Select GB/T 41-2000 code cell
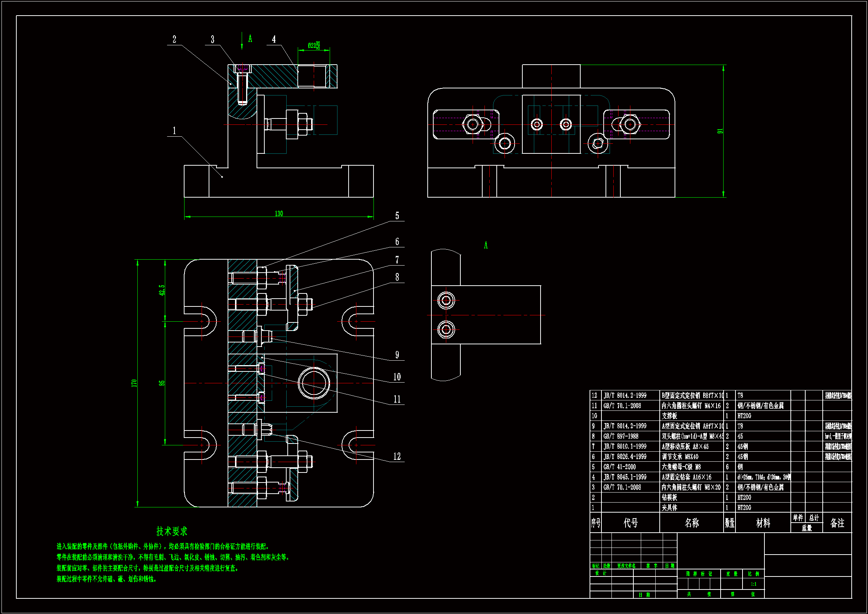Viewport: 868px width, 614px height. coord(619,467)
